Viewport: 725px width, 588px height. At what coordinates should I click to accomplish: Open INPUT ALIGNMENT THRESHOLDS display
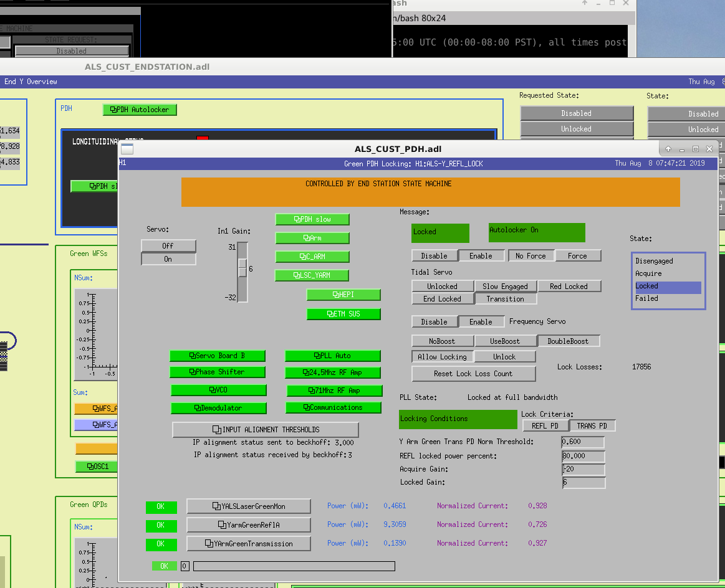click(x=266, y=430)
